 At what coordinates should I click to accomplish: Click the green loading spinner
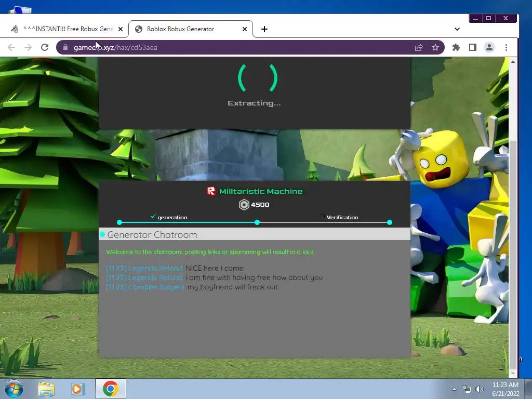(x=258, y=78)
